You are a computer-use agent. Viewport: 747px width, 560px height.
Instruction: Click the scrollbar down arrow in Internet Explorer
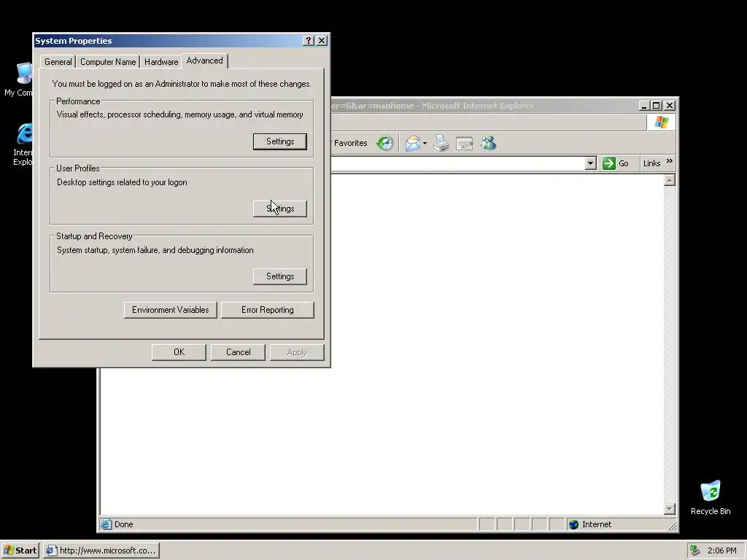click(670, 509)
